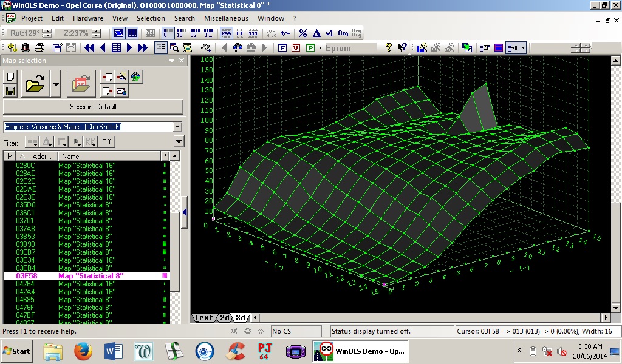Click the magnifier map search icon
The height and width of the screenshot is (364, 622).
coord(174,48)
